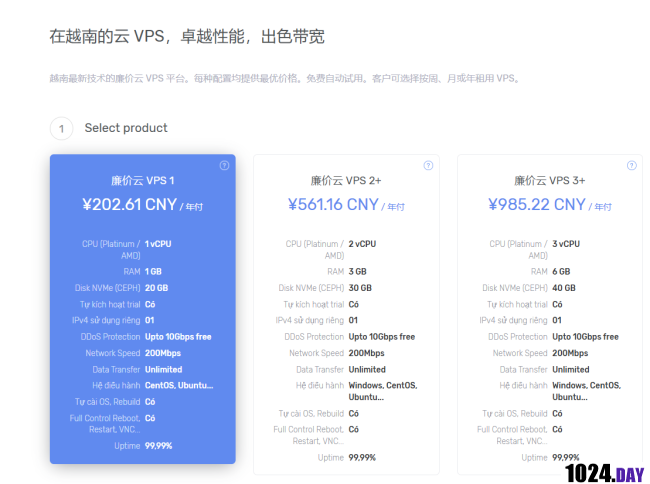Screen dimensions: 650x484
Task: Click the ¥202.61 CNY yearly price
Action: (x=130, y=205)
